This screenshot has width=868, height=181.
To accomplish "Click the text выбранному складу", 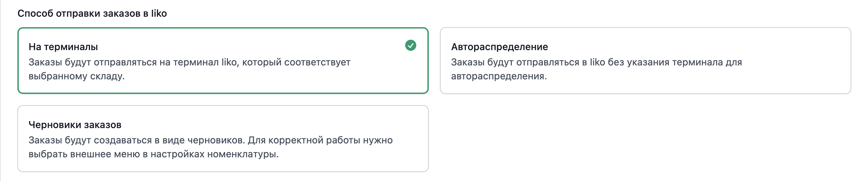I will pyautogui.click(x=76, y=76).
